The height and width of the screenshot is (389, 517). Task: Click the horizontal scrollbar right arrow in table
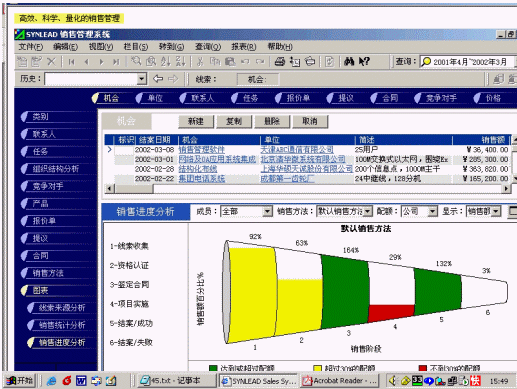point(506,189)
